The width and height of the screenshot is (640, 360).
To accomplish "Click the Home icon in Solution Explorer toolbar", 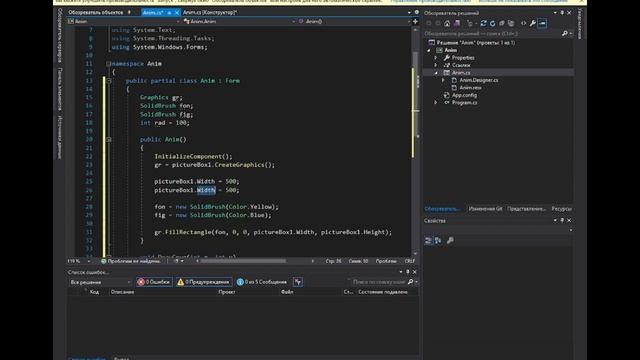I will (447, 23).
